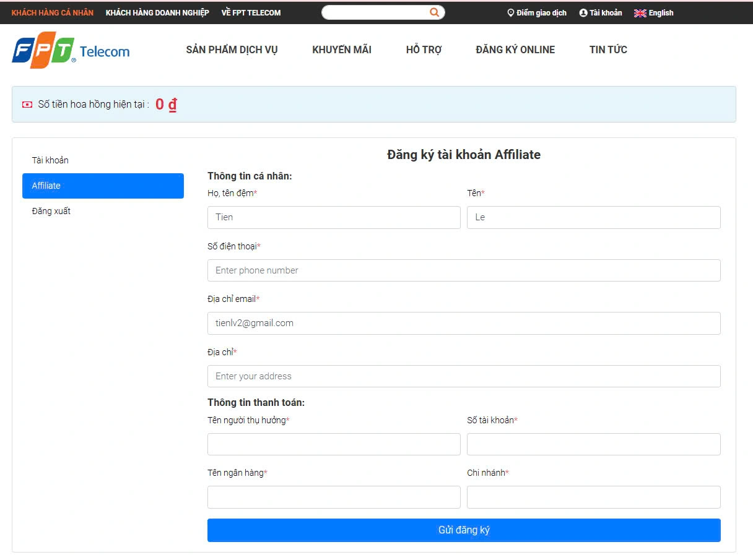Select the Affiliate sidebar tab
The image size is (753, 560).
point(103,186)
